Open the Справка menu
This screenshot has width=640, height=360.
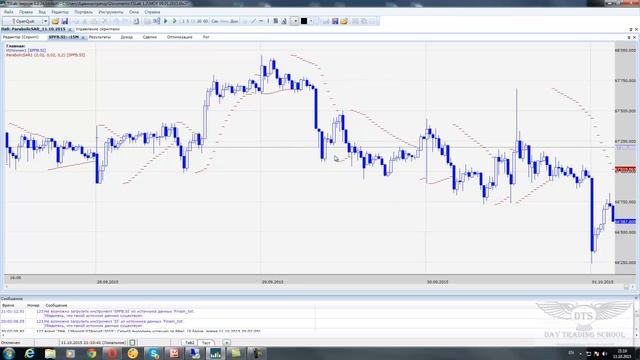(152, 12)
